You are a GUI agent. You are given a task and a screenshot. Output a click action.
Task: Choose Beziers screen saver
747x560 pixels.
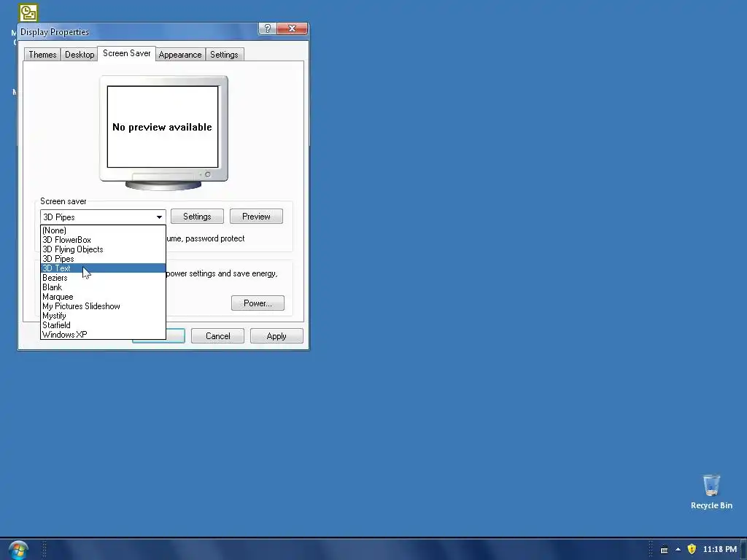coord(103,278)
